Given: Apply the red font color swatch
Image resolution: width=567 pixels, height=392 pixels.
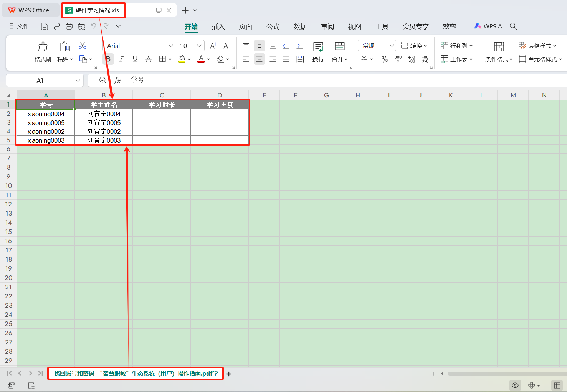Looking at the screenshot, I should click(x=201, y=59).
